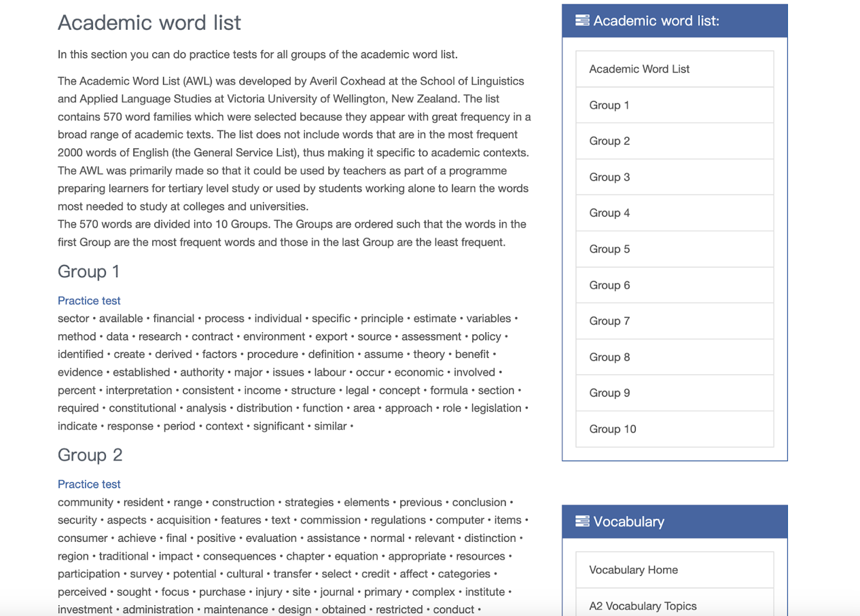Go to Group 2 in sidebar

click(x=609, y=141)
